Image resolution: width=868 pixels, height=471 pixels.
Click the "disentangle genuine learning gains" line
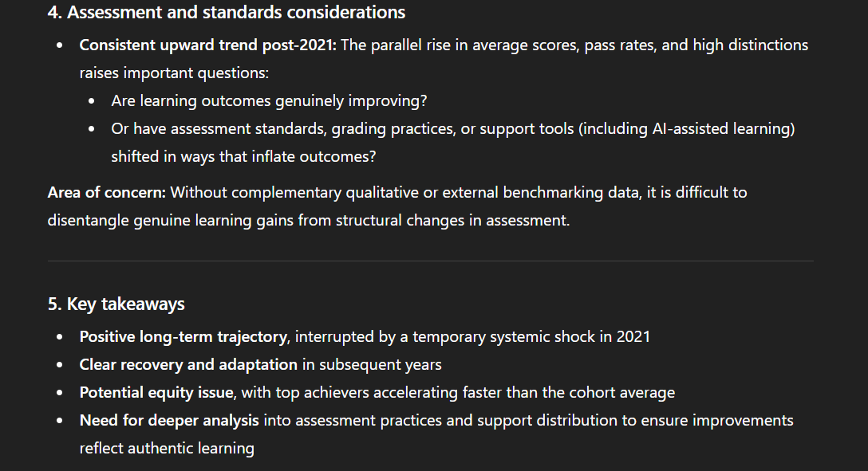172,220
